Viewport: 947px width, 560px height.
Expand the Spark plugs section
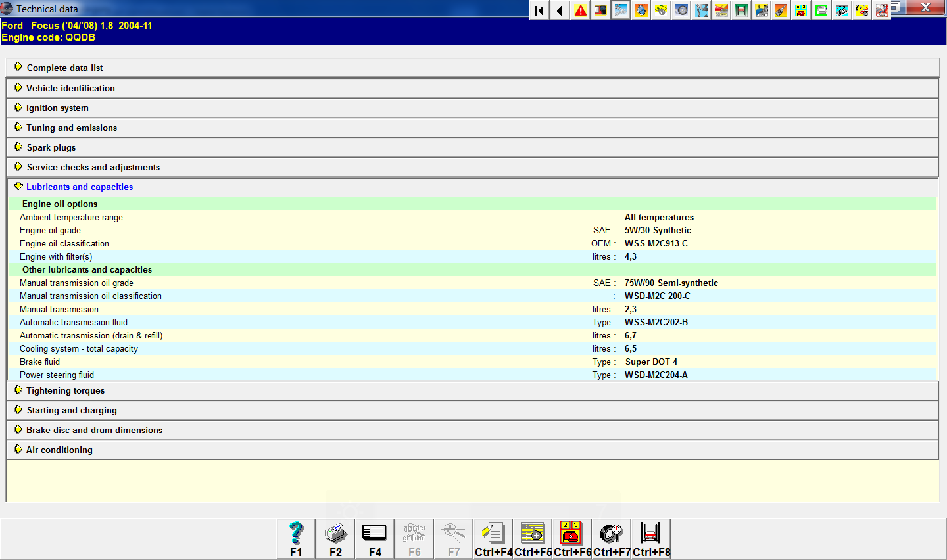(x=51, y=147)
